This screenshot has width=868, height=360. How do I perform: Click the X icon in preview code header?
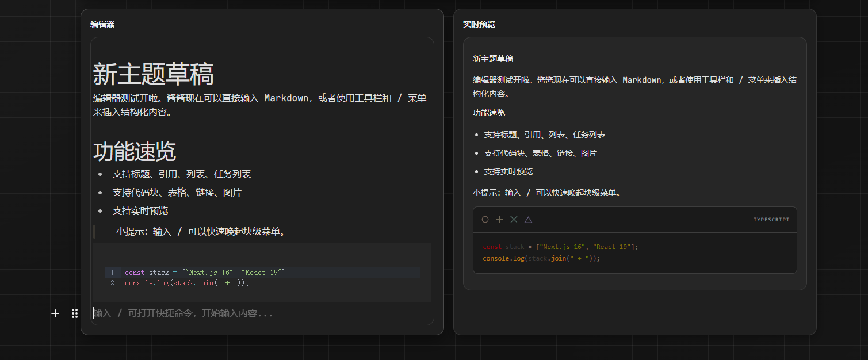tap(514, 220)
